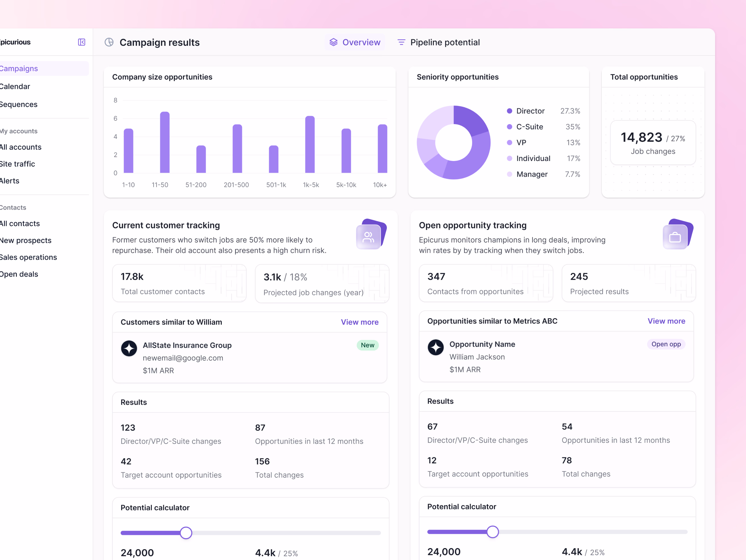The width and height of the screenshot is (746, 560).
Task: Switch to the Overview tab
Action: click(355, 42)
